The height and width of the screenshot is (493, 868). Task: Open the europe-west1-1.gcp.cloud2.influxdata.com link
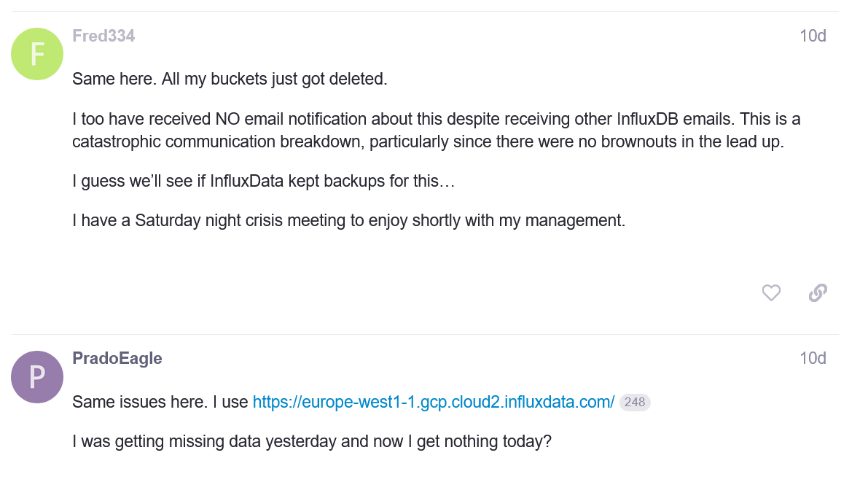[434, 402]
